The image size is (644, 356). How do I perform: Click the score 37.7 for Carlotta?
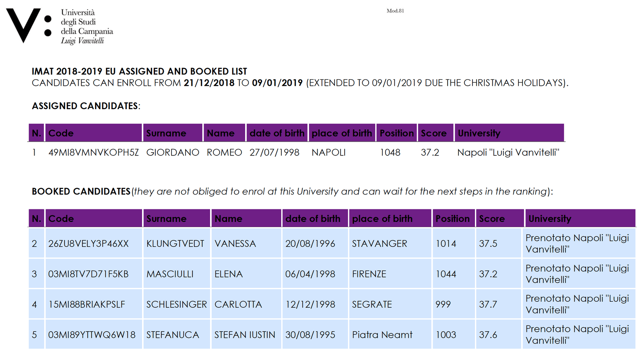coord(488,304)
